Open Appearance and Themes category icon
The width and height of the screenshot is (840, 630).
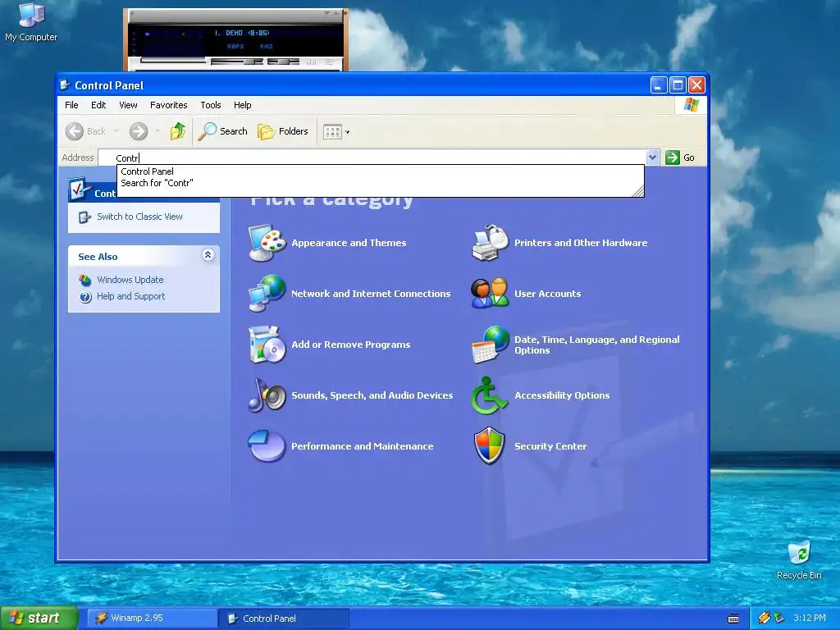tap(267, 243)
